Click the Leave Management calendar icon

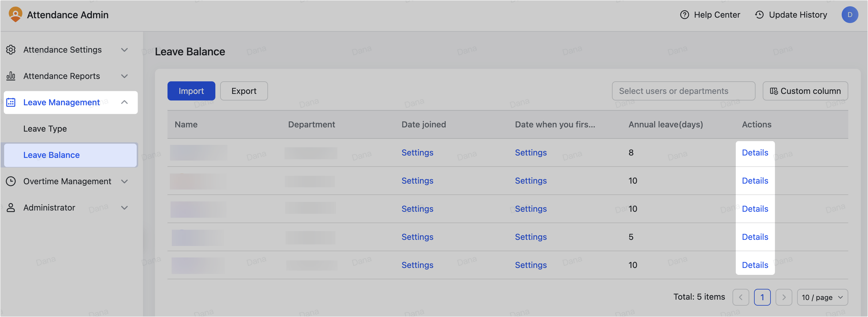coord(11,102)
